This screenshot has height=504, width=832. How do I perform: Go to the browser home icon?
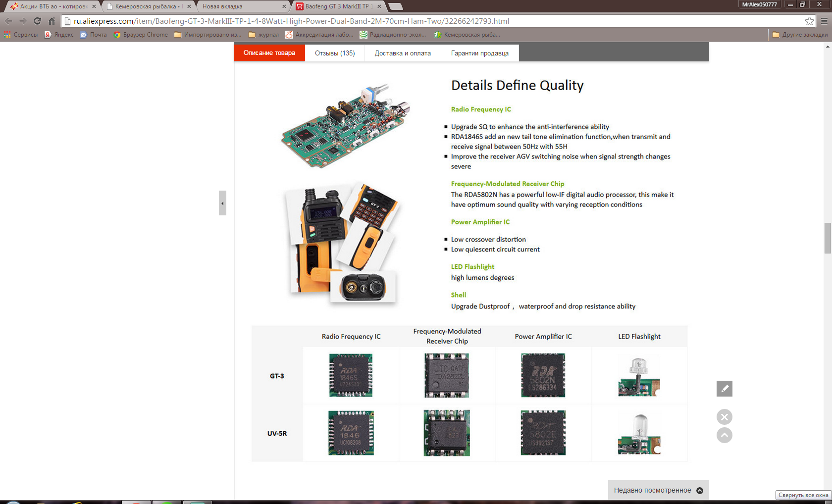pyautogui.click(x=52, y=21)
